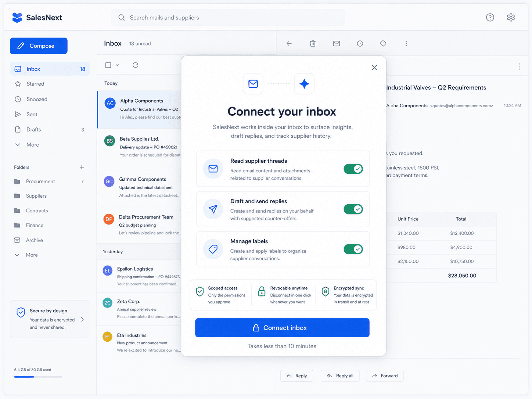This screenshot has width=532, height=399.
Task: Click the Revocable anytime padlock icon
Action: [262, 291]
